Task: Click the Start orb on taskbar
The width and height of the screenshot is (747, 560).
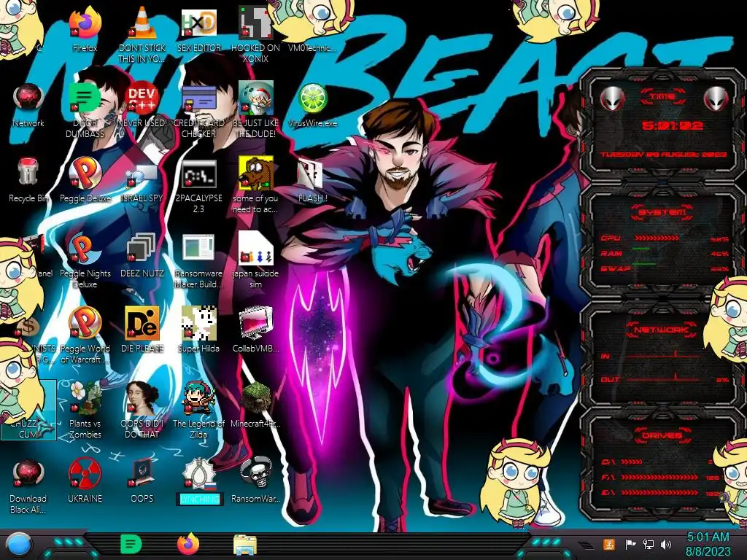Action: click(x=18, y=544)
